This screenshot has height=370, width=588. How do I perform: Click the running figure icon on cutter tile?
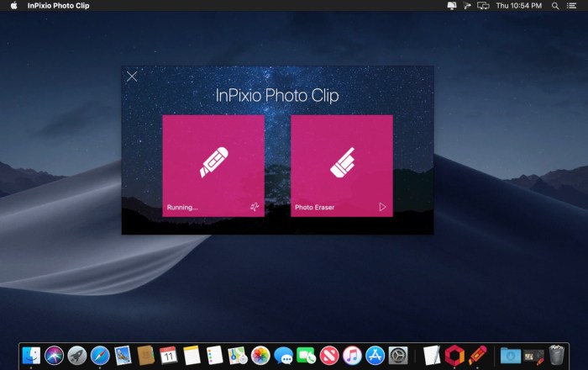tap(255, 207)
